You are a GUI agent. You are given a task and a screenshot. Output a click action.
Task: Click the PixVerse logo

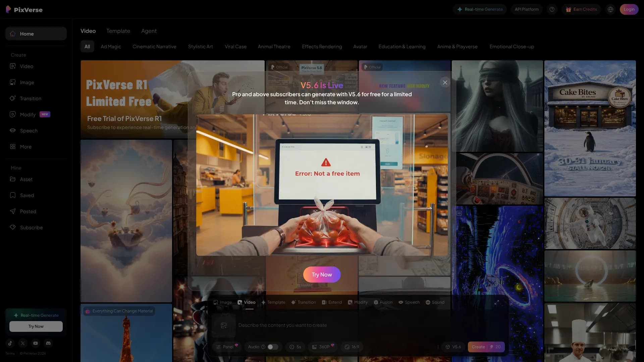pyautogui.click(x=24, y=9)
